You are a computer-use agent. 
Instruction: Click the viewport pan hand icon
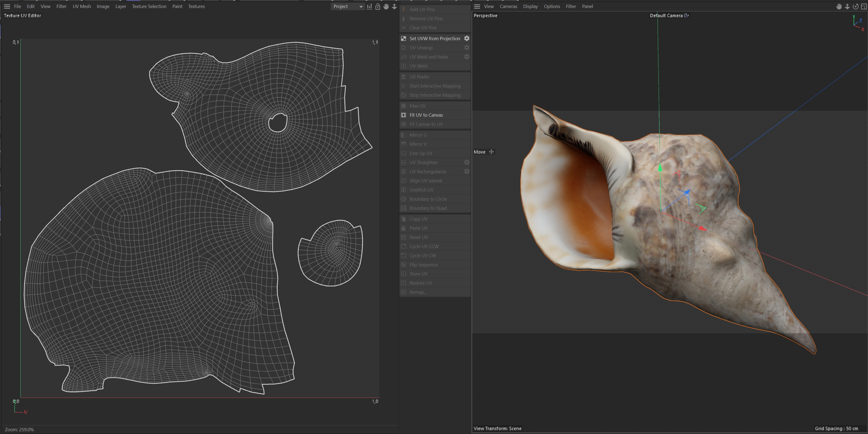[839, 6]
